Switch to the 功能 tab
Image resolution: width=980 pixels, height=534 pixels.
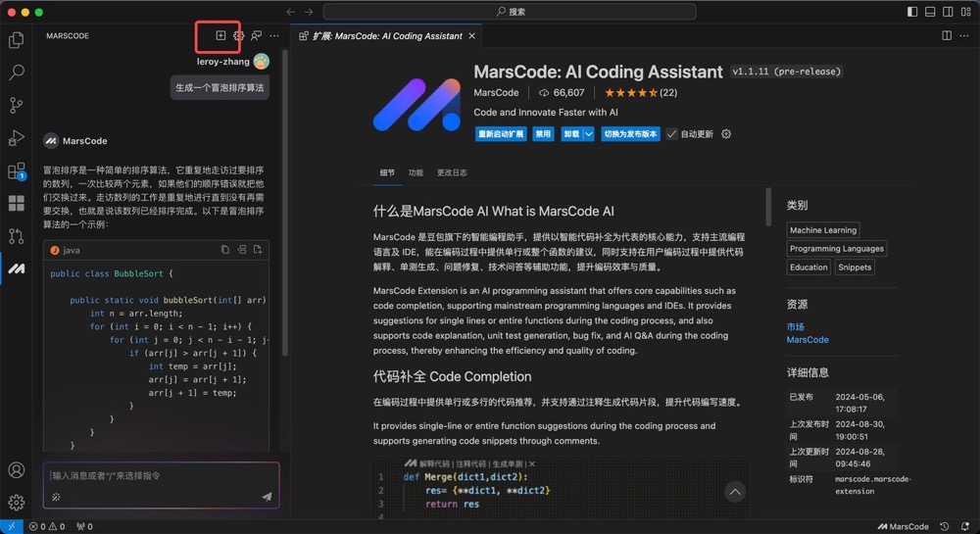click(416, 173)
